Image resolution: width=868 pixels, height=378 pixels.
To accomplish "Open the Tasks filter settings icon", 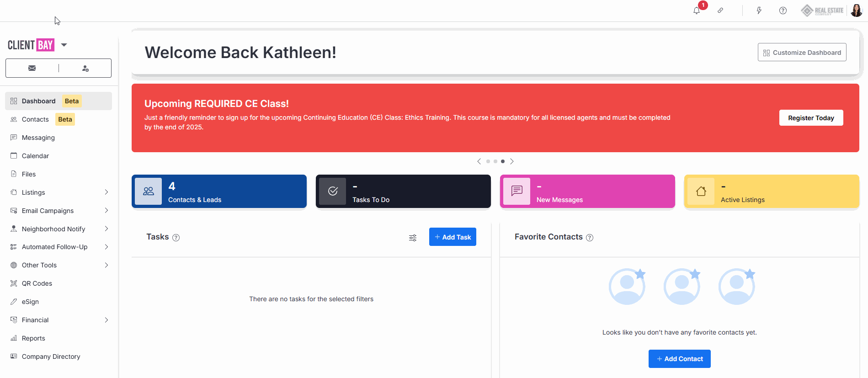I will click(413, 238).
